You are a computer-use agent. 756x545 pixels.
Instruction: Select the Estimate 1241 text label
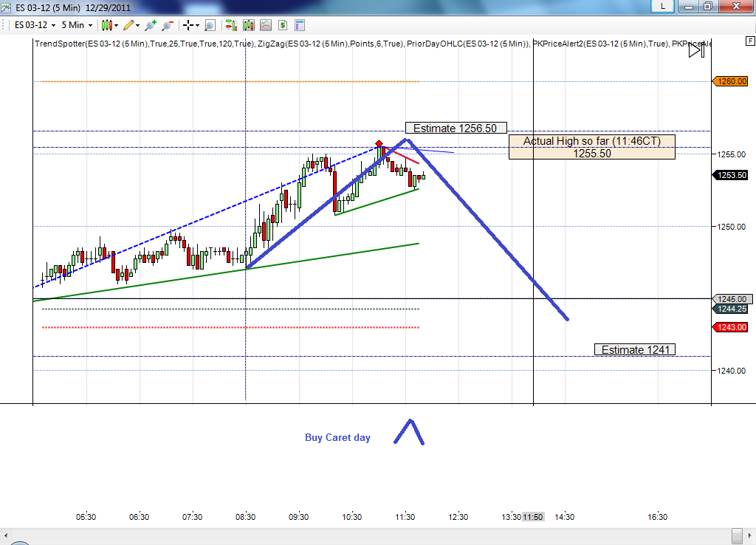[x=635, y=349]
